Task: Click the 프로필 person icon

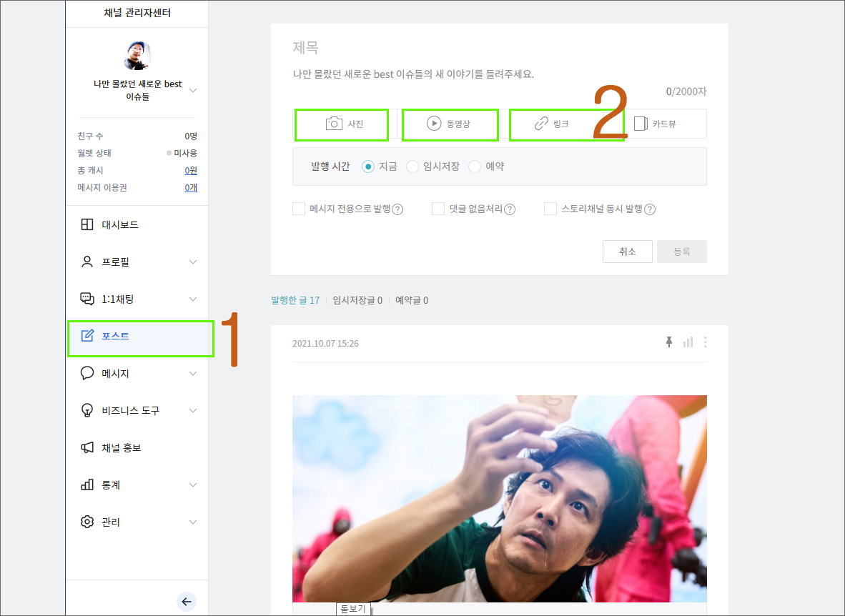Action: pyautogui.click(x=87, y=262)
